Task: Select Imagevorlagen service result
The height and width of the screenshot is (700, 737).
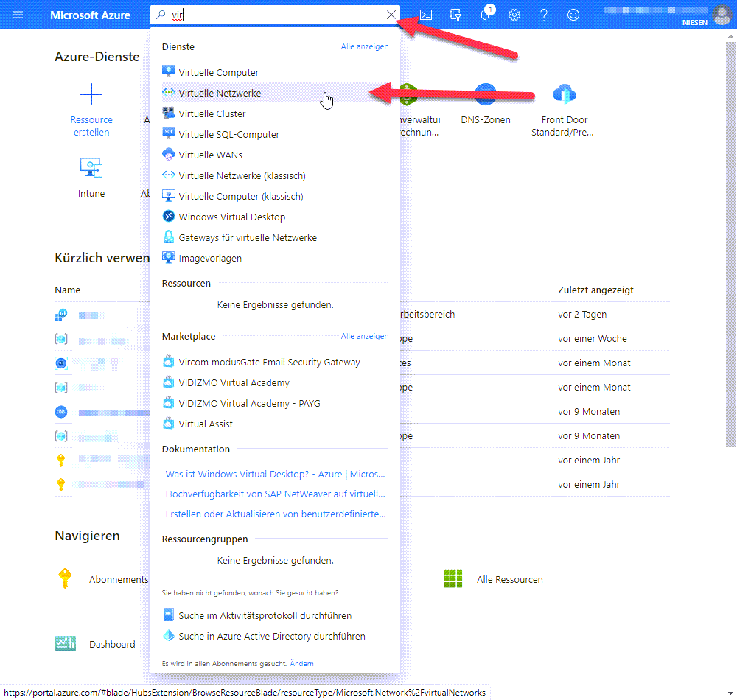Action: [275, 259]
